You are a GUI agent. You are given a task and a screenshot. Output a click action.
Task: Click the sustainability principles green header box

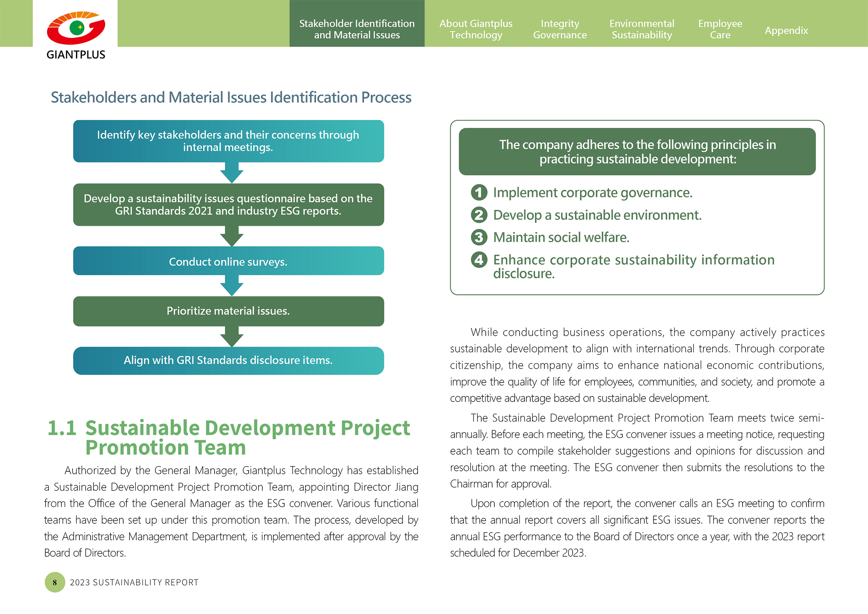(x=637, y=152)
